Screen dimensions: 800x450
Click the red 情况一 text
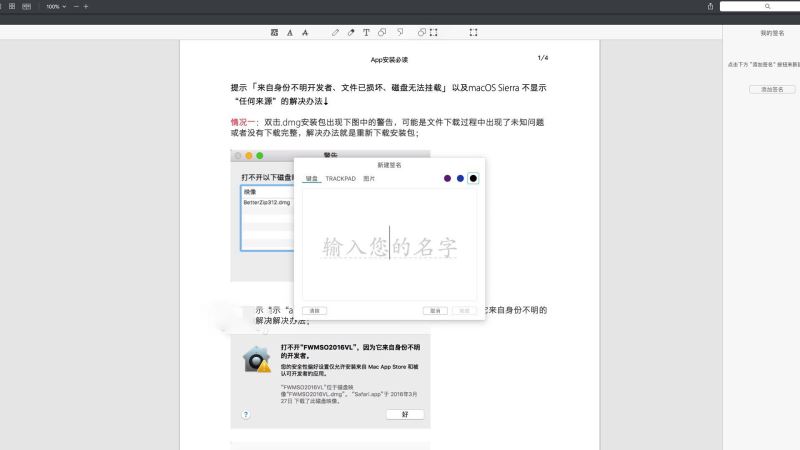click(242, 122)
